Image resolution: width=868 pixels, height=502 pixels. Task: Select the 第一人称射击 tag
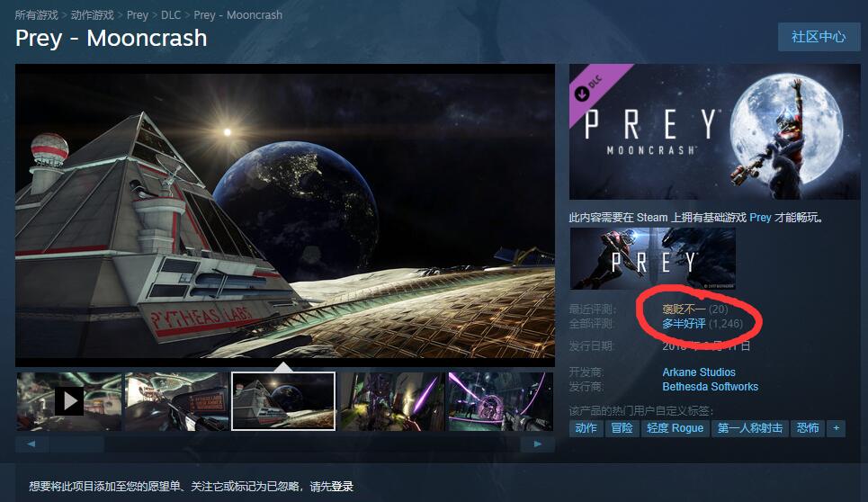coord(750,428)
